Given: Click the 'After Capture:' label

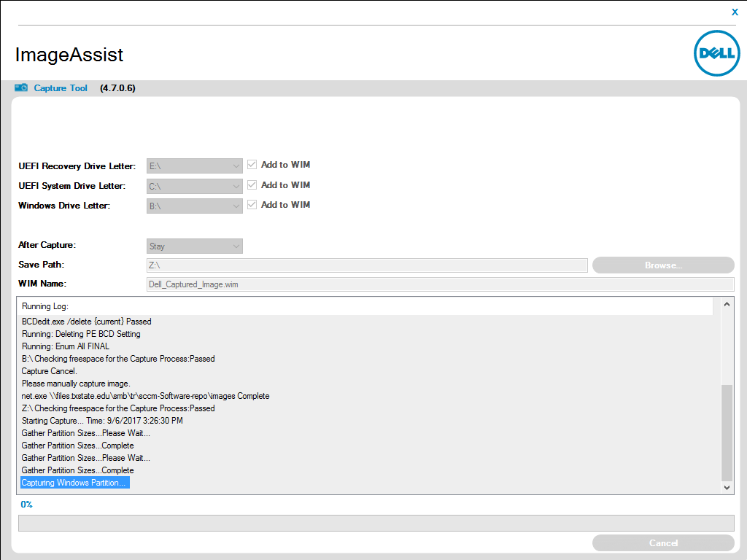Looking at the screenshot, I should [47, 245].
